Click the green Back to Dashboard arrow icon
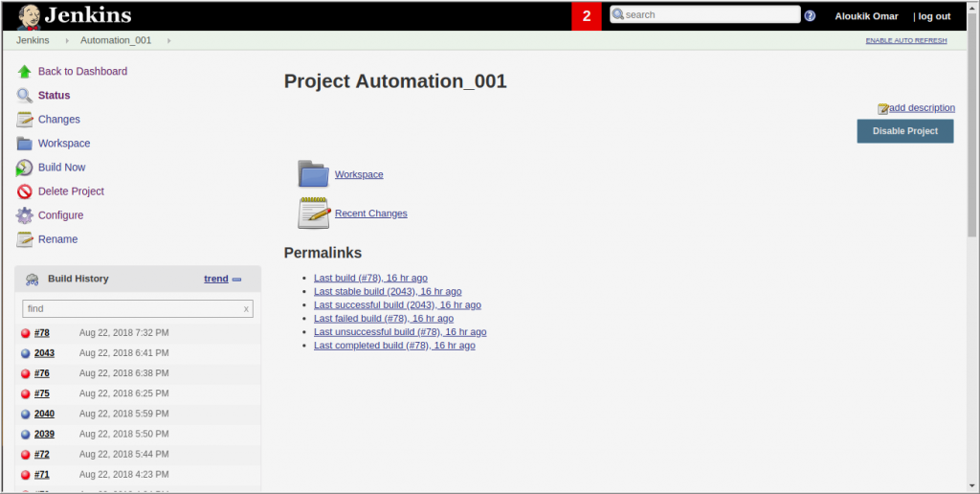The image size is (980, 494). pyautogui.click(x=24, y=71)
